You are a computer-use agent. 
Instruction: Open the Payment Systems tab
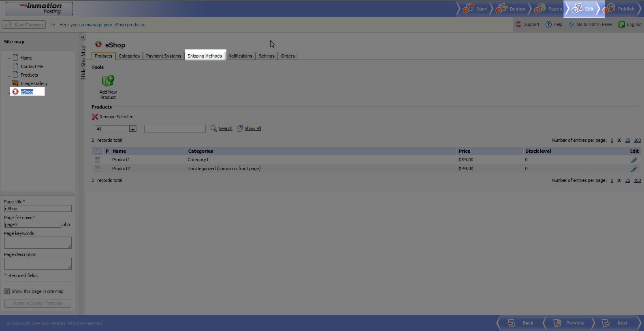click(x=164, y=56)
